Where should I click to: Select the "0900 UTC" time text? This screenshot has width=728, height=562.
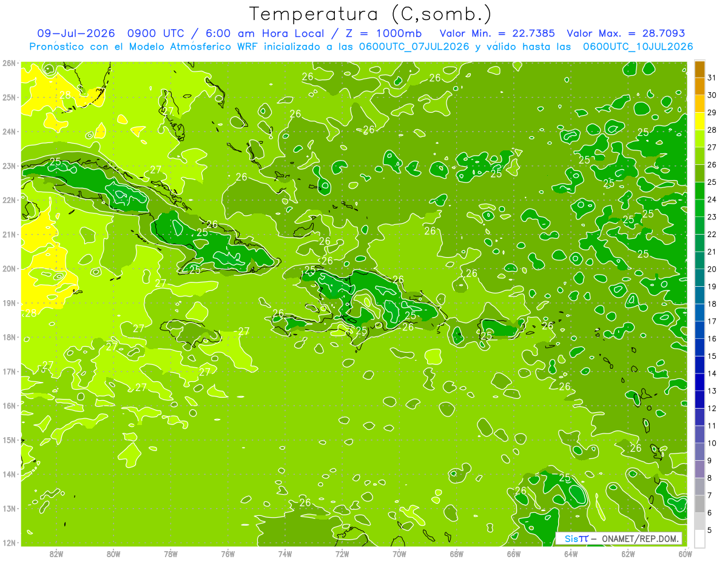(156, 33)
